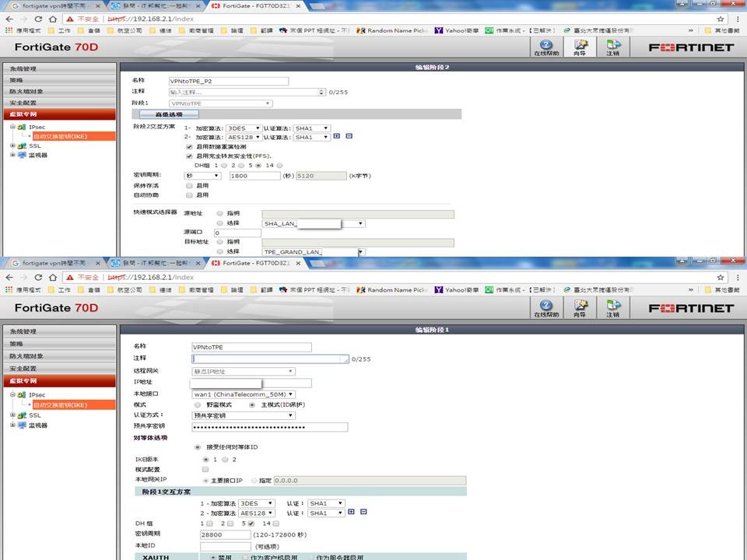The width and height of the screenshot is (747, 560).
Task: Click the home icon in Phase 1 browser window
Action: pos(53,277)
